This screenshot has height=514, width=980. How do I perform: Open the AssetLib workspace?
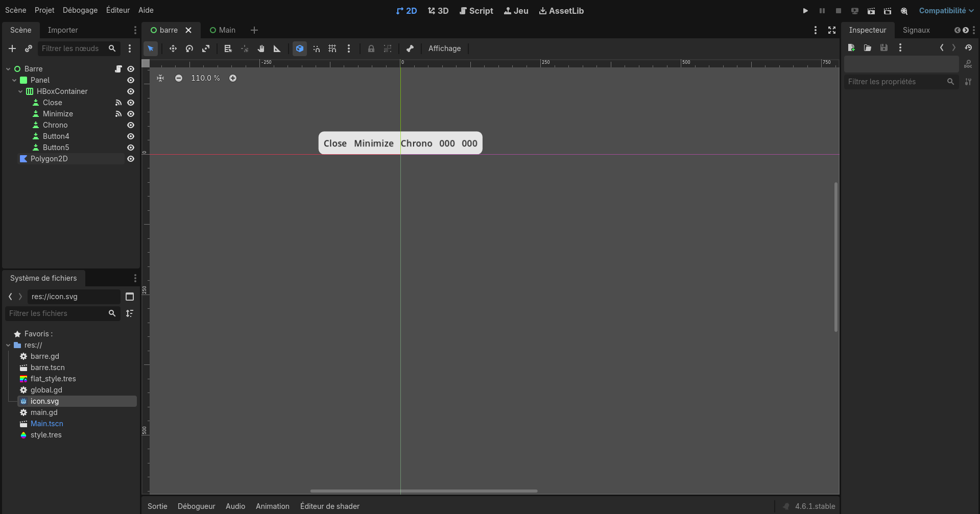pyautogui.click(x=561, y=11)
